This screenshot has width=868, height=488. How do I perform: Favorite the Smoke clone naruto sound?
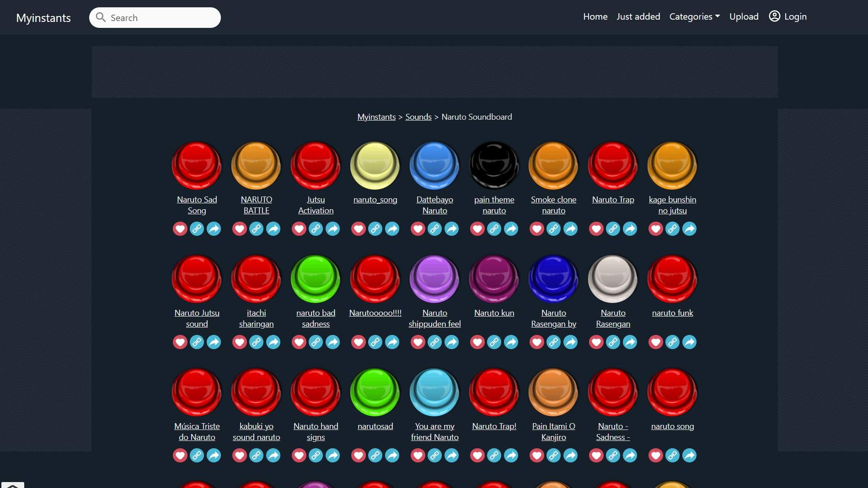[537, 228]
